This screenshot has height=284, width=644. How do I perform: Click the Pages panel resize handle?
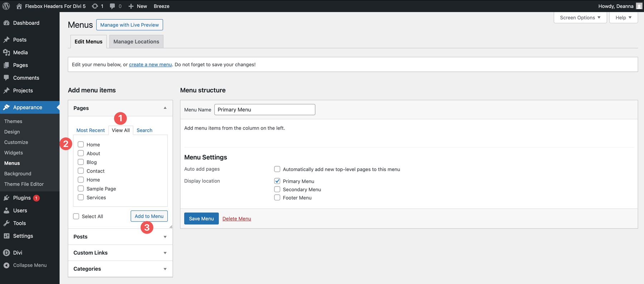[x=171, y=226]
